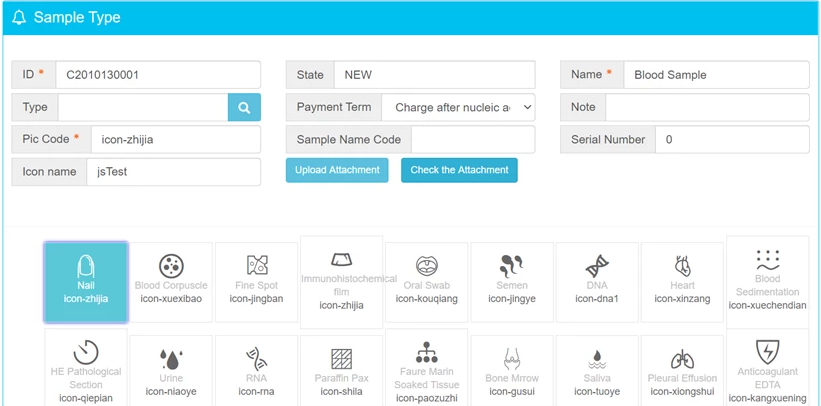Click the Type search magnifier button
This screenshot has height=406, width=821.
click(x=244, y=107)
